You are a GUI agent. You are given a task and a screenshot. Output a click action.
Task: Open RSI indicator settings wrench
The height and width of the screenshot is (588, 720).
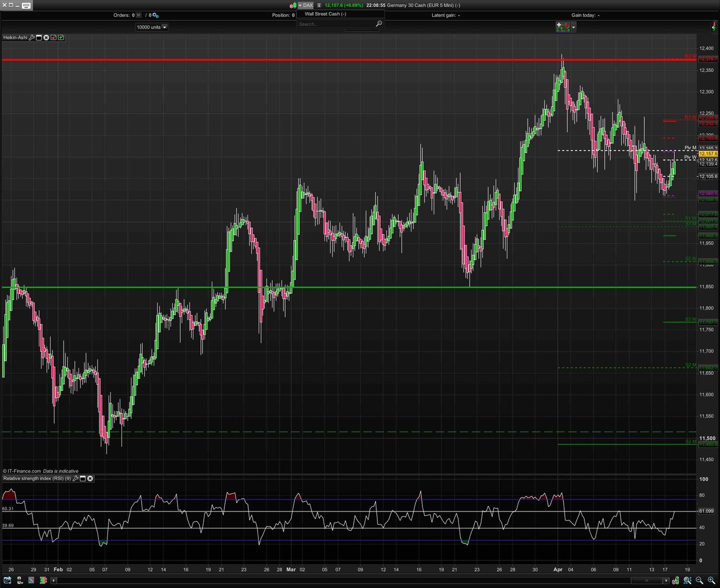point(75,478)
